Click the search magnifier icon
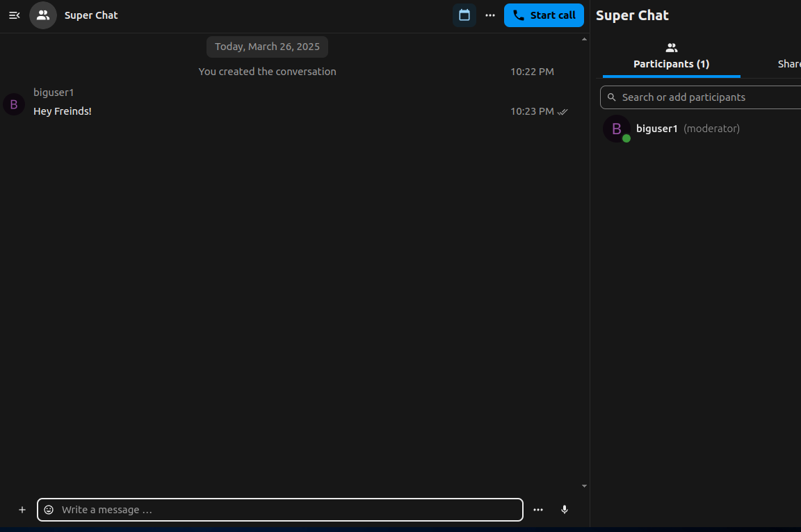Screen dimensions: 801x532 coord(612,97)
